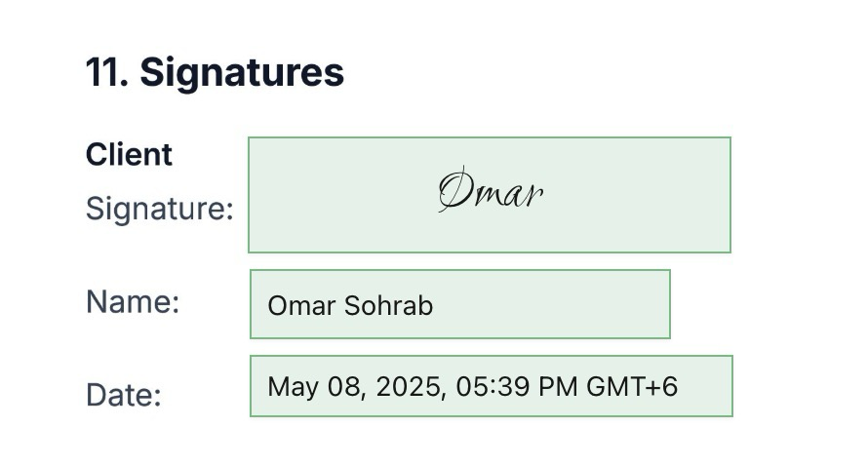Screen dimensions: 868x466
Task: Click the section number 11 in the heading
Action: pyautogui.click(x=103, y=72)
